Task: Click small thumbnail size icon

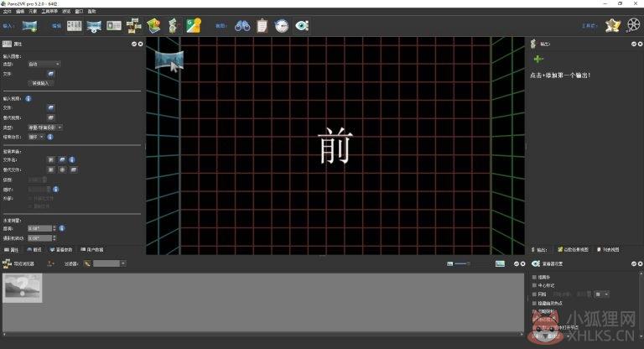Action: (x=449, y=264)
